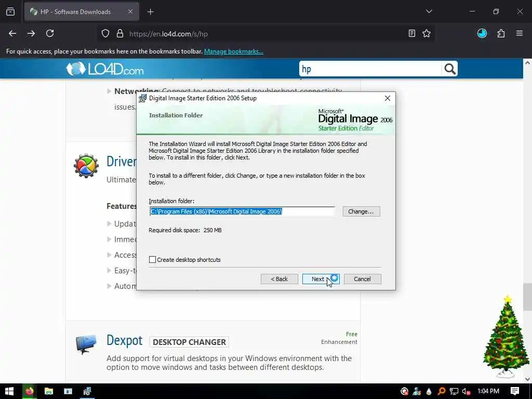Click the Christmas tree desktop decoration
The image size is (532, 399).
[x=506, y=337]
